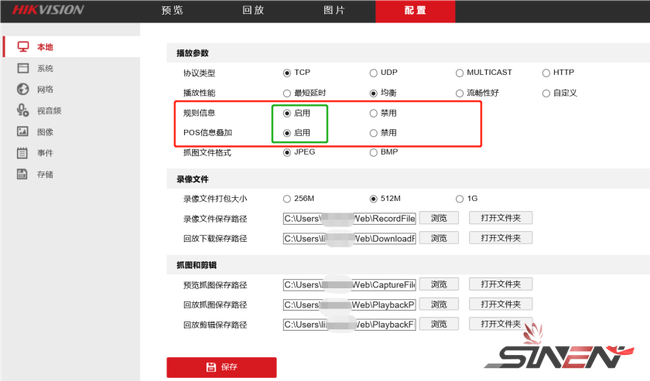Screen dimensions: 650x381
Task: Choose 自定义 playback performance
Action: tap(546, 93)
